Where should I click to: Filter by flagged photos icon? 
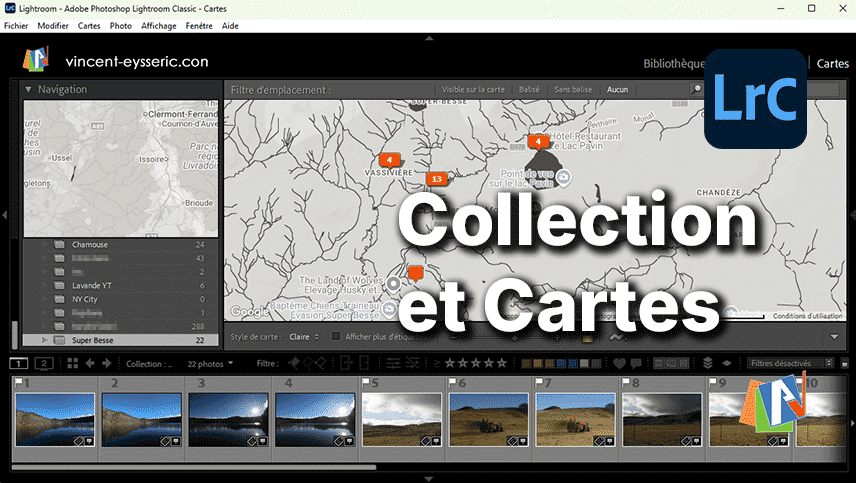294,363
